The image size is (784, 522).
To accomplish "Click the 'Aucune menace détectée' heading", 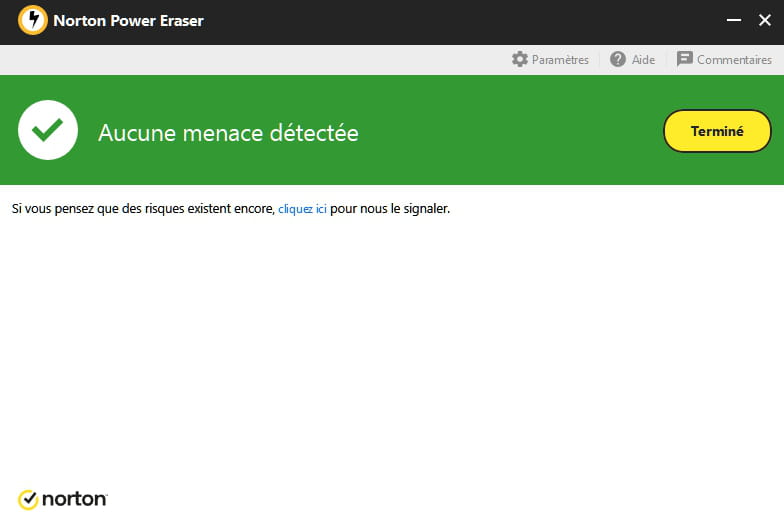I will point(228,133).
